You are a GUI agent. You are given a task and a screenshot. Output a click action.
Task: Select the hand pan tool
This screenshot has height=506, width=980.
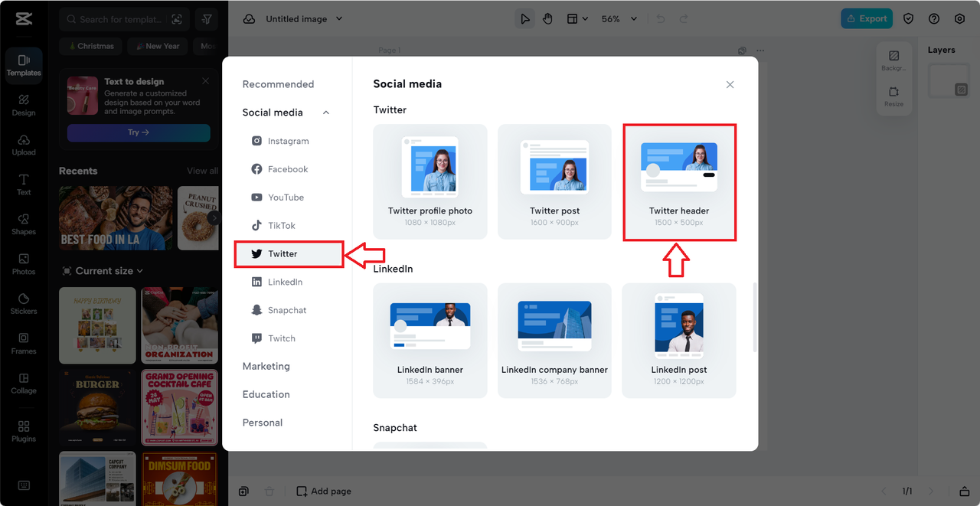(547, 19)
